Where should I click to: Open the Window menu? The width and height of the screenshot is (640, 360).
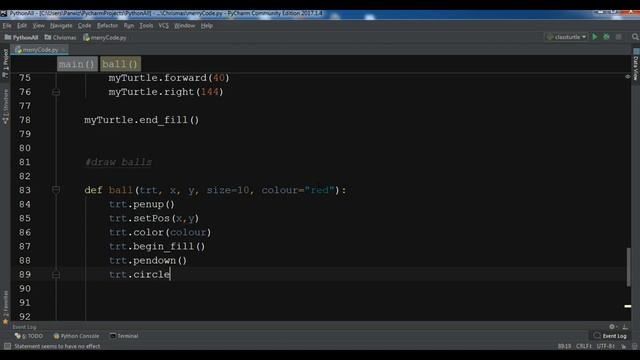[x=184, y=25]
